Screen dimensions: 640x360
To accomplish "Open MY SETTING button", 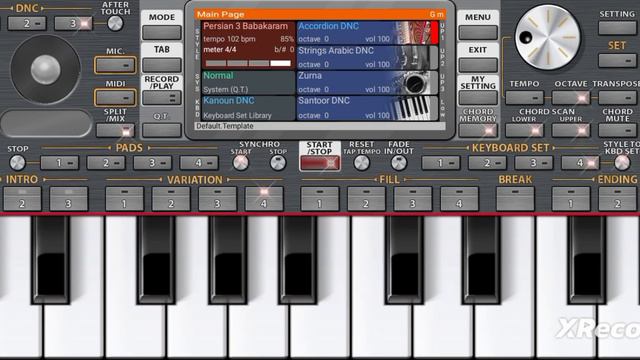I will (x=478, y=98).
